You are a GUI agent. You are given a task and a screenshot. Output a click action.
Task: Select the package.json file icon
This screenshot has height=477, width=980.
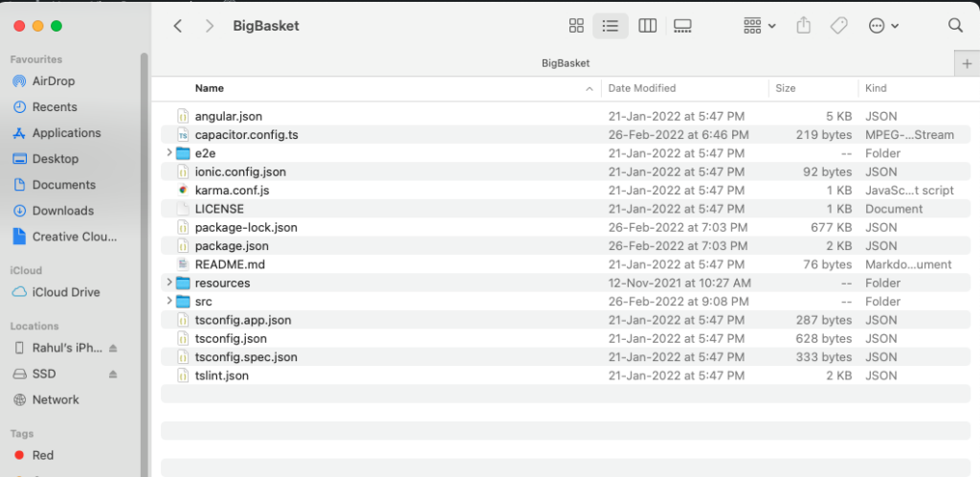pos(183,246)
